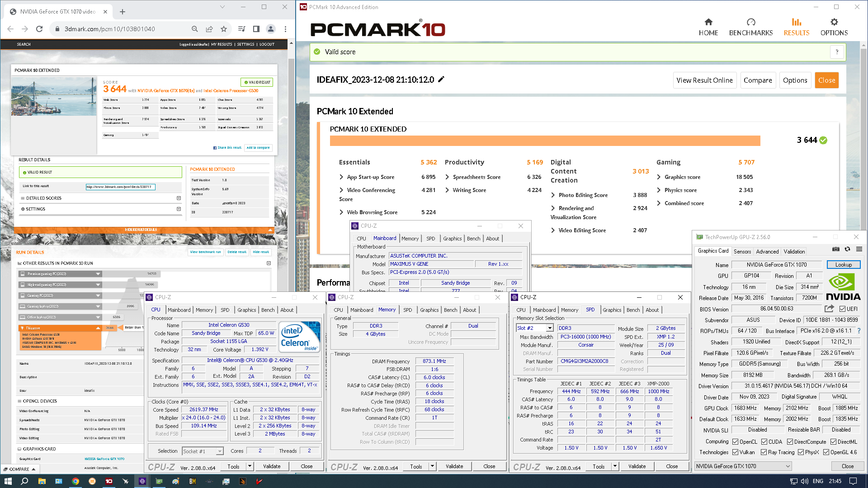Open Chrome side panel icon
Image resolution: width=868 pixels, height=488 pixels.
(256, 29)
